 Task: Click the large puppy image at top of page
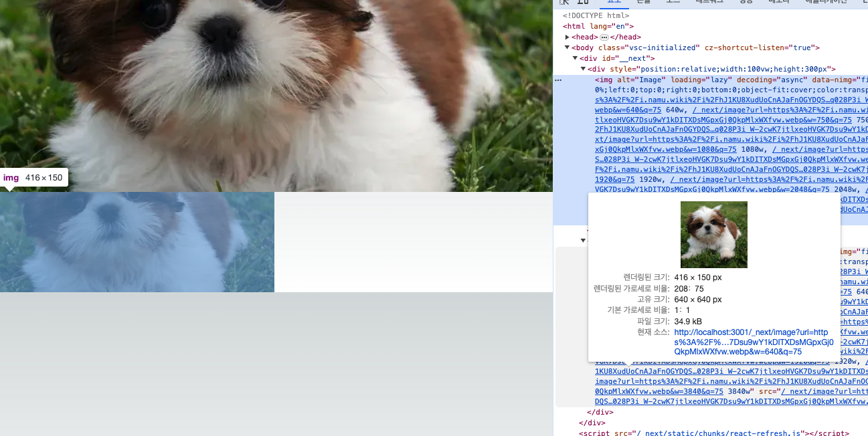click(x=276, y=96)
